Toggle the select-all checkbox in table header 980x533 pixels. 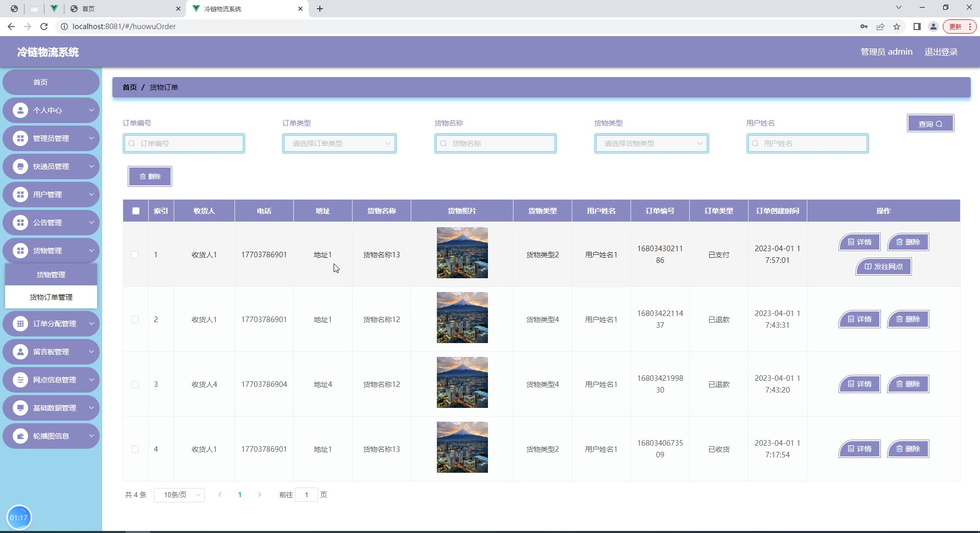136,211
